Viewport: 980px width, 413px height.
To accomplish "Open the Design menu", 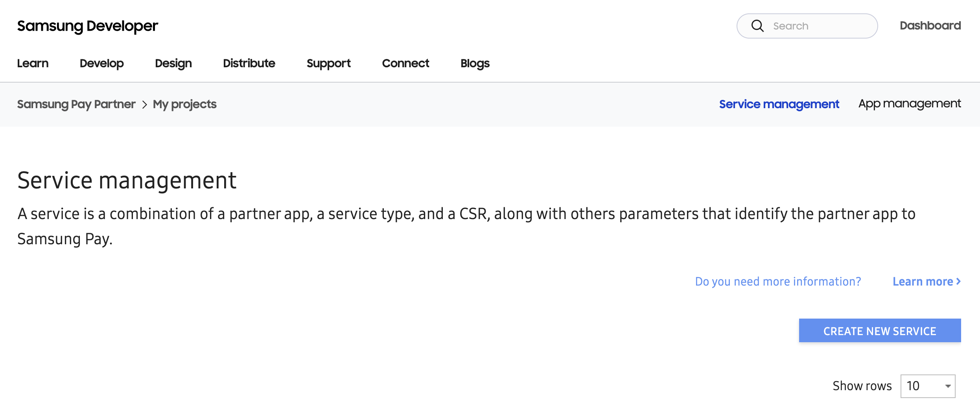I will pyautogui.click(x=173, y=63).
